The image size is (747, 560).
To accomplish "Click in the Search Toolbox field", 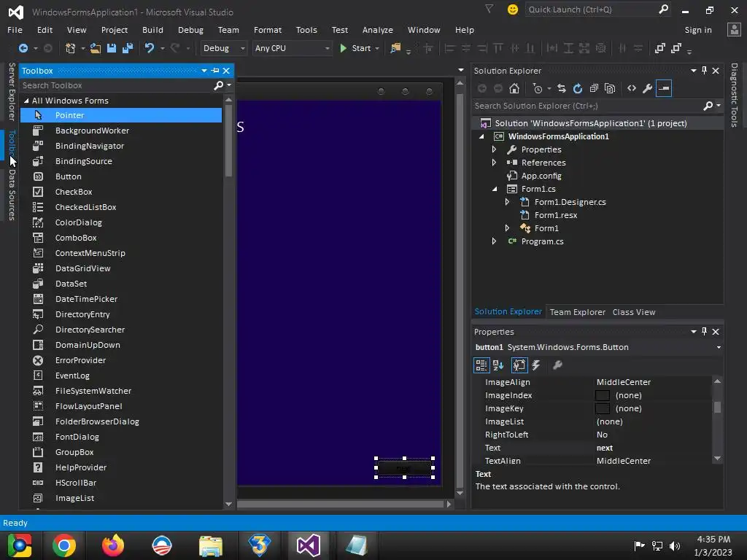I will coord(116,86).
